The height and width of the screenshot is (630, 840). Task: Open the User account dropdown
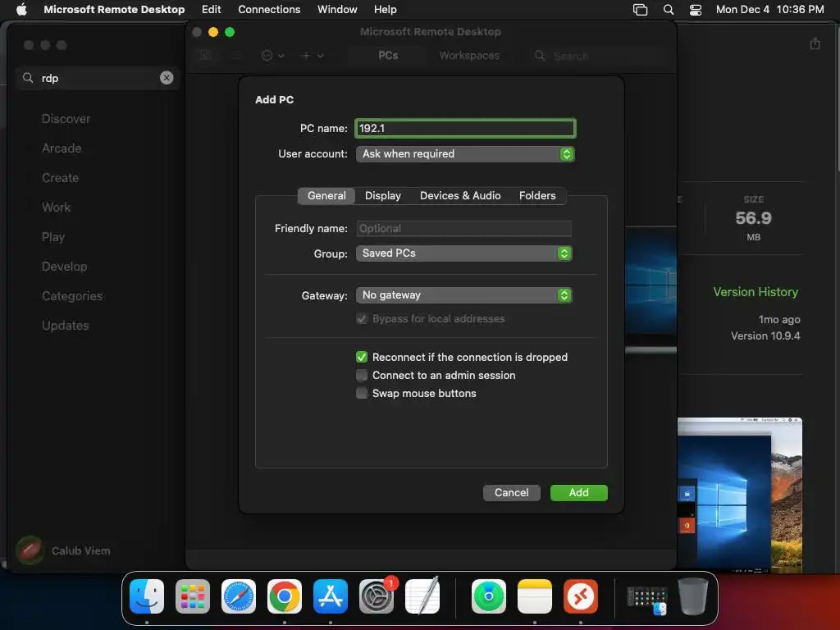click(x=465, y=153)
